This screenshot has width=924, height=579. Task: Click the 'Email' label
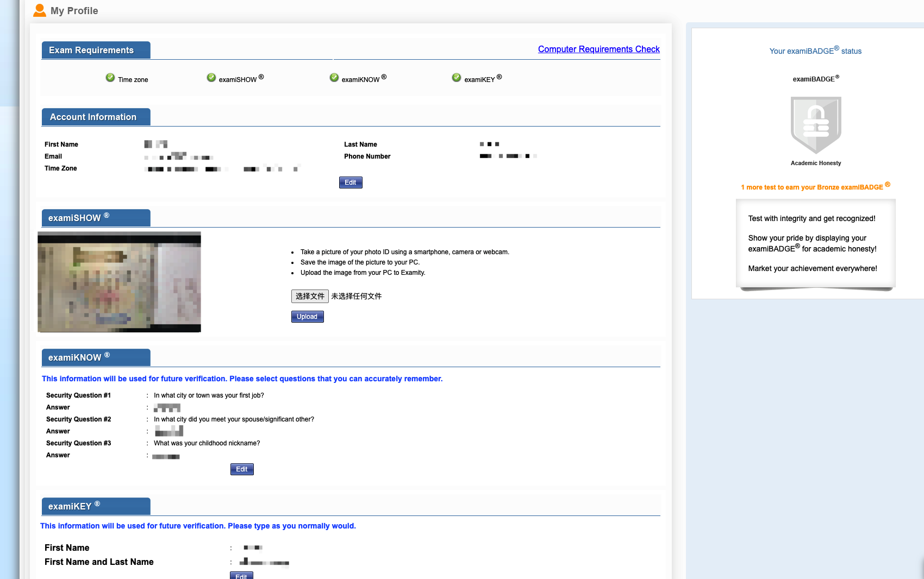[x=53, y=156]
